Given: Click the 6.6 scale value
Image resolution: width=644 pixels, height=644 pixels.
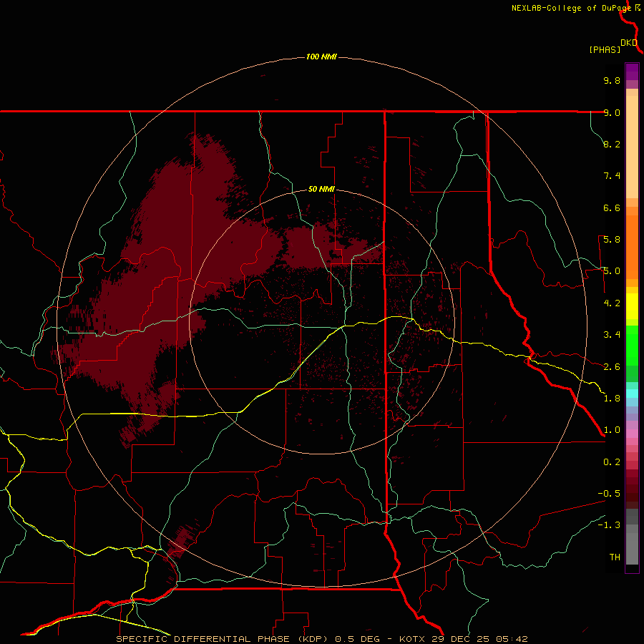Looking at the screenshot, I should click(x=612, y=208).
